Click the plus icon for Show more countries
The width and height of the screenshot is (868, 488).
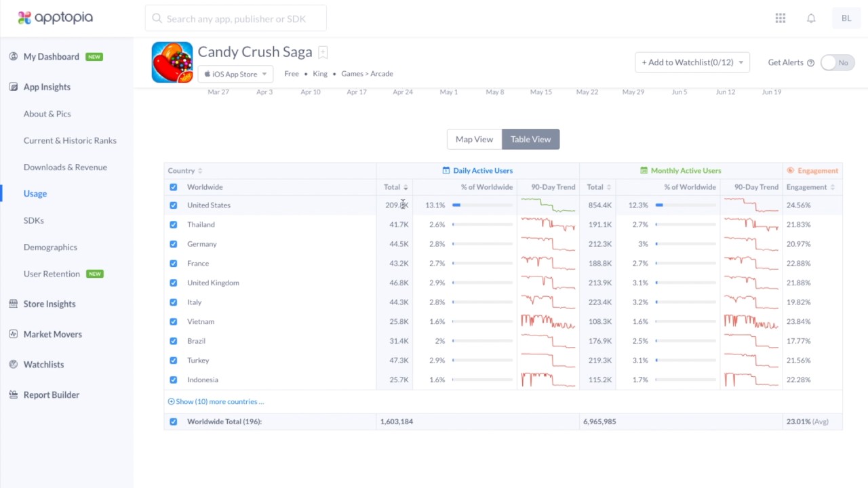pyautogui.click(x=171, y=401)
